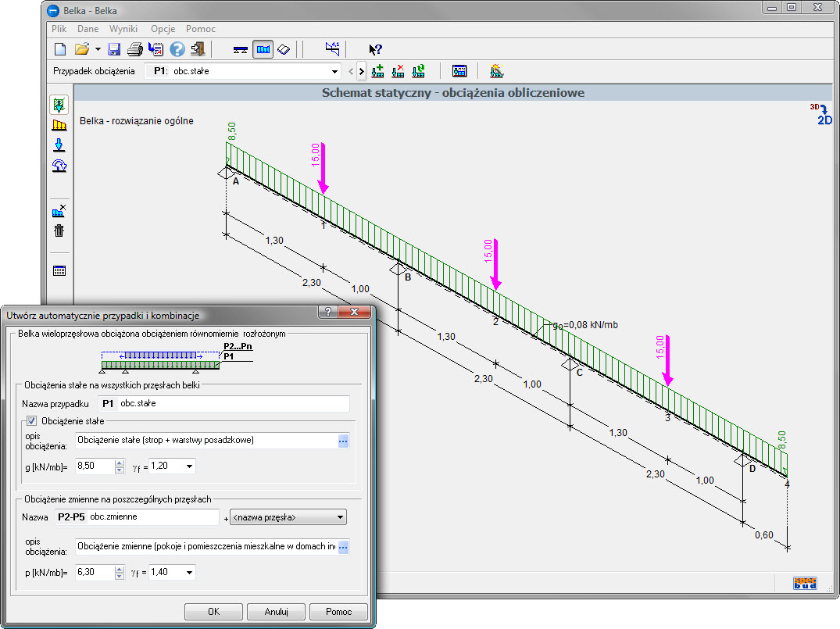Open the 'Opcje' menu
Image resolution: width=840 pixels, height=629 pixels.
pyautogui.click(x=163, y=29)
